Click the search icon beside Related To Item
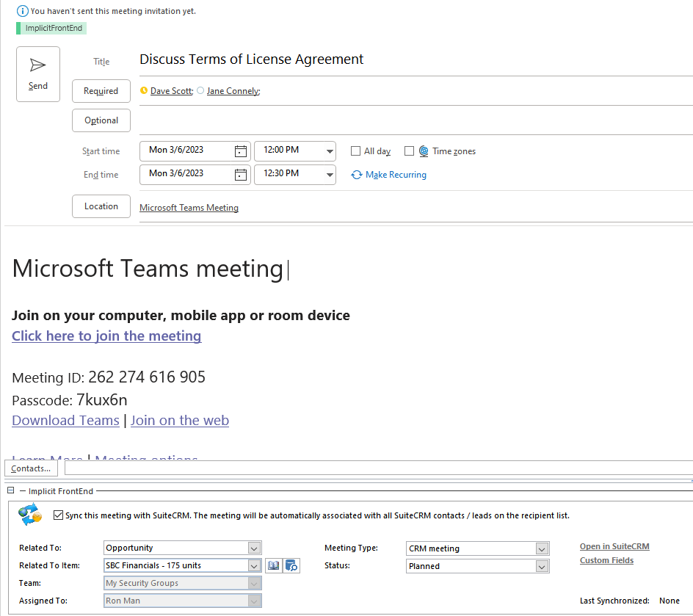The width and height of the screenshot is (693, 616). click(291, 565)
